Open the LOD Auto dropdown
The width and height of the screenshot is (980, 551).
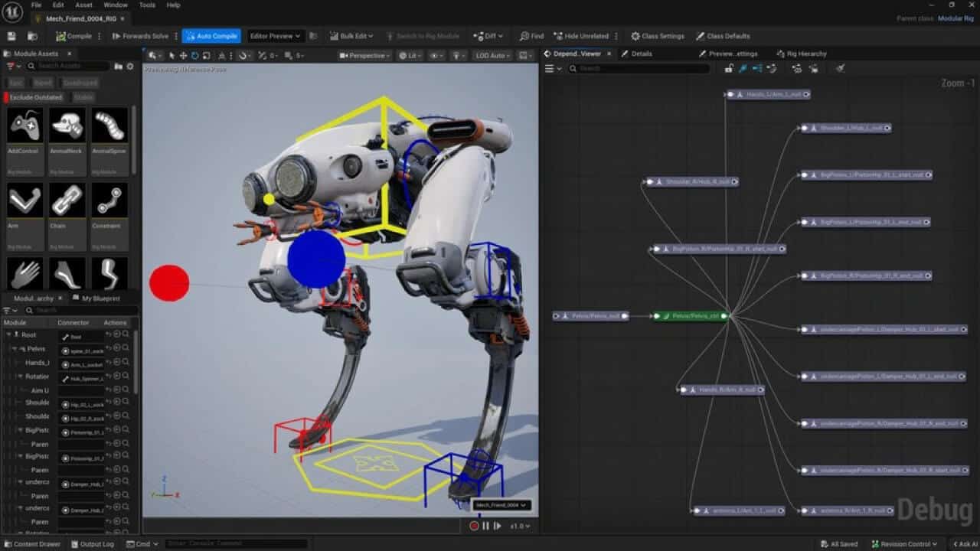[492, 55]
